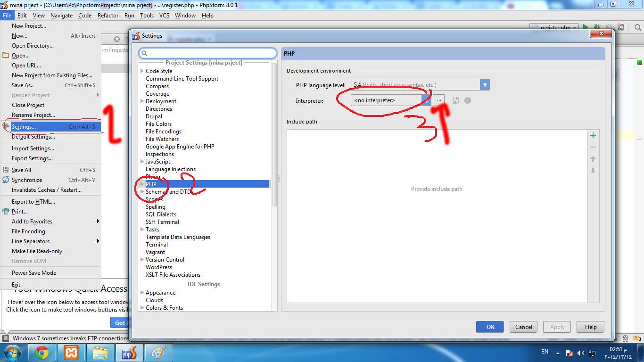This screenshot has width=644, height=362.
Task: Select Invalidate Caches / Restart...
Action: pyautogui.click(x=51, y=190)
